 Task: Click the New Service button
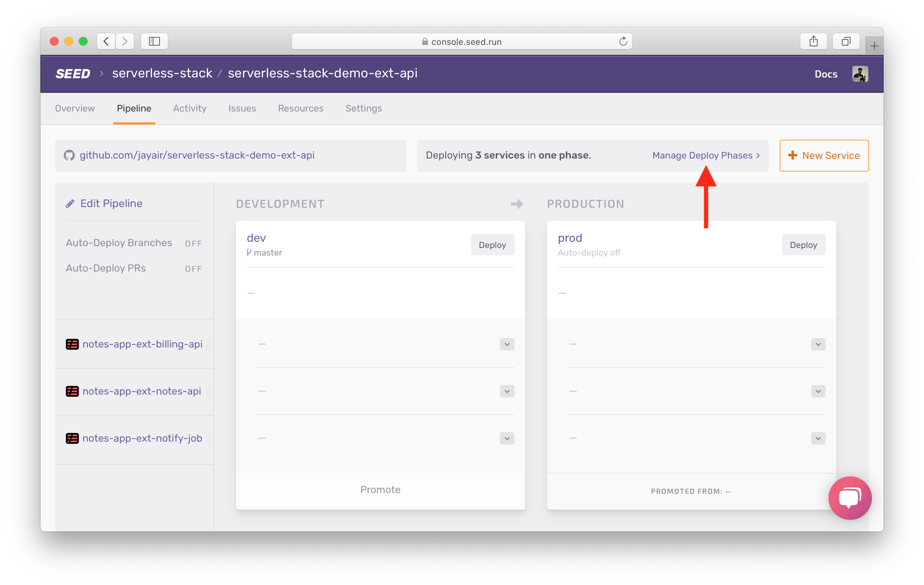pos(824,156)
